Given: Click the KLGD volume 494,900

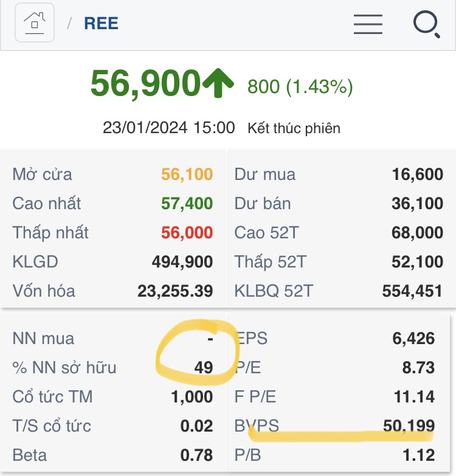Looking at the screenshot, I should point(182,262).
